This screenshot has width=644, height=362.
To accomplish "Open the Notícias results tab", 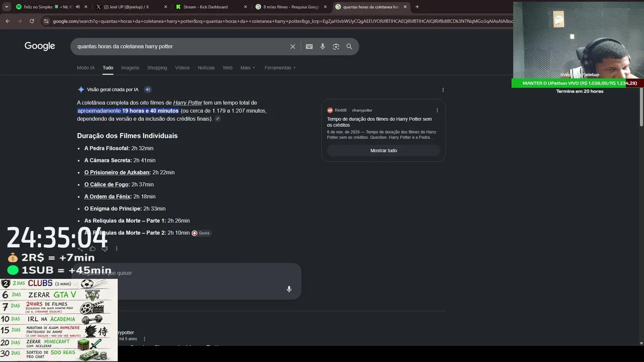I will tap(206, 68).
